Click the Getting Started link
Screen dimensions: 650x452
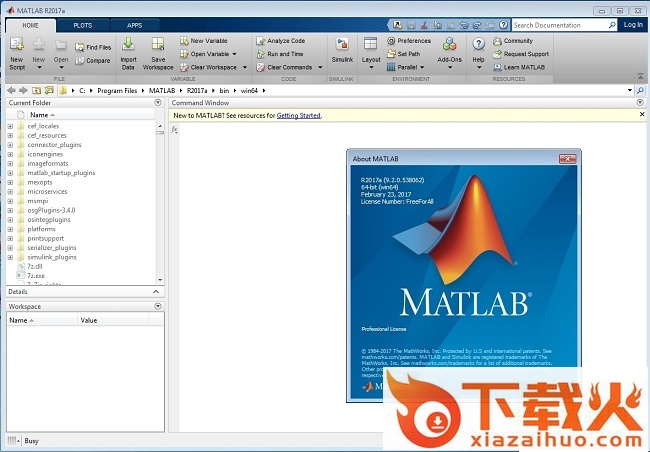(x=299, y=115)
